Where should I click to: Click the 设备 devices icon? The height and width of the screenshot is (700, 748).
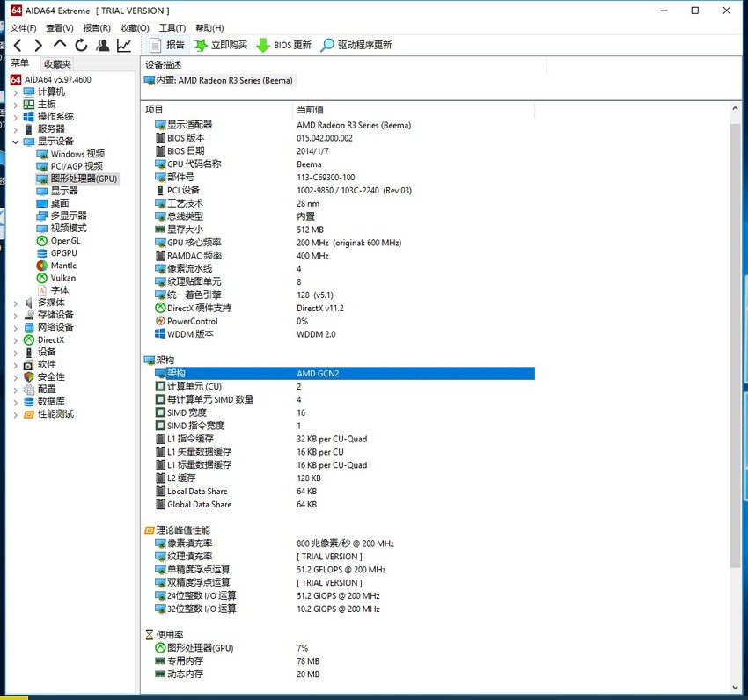[29, 353]
